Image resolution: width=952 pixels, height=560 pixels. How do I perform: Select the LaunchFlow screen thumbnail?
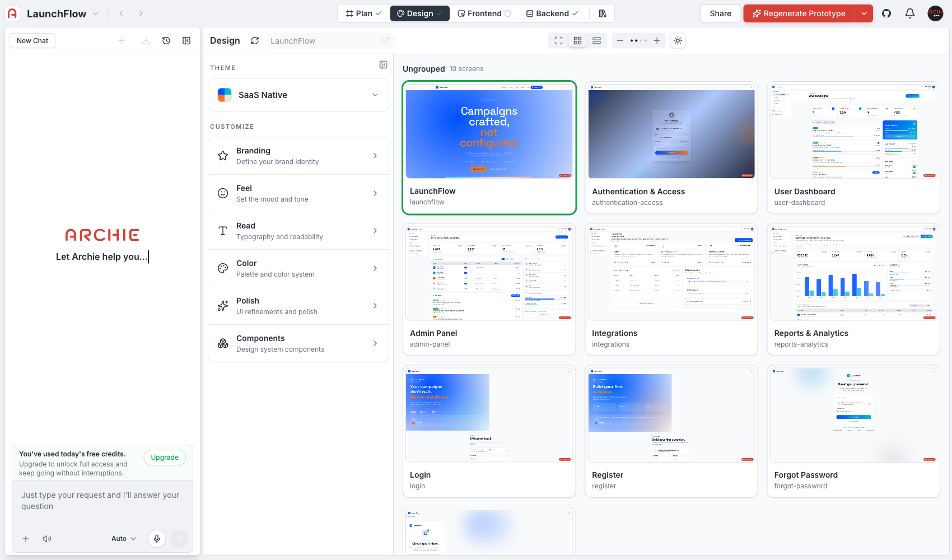tap(489, 132)
